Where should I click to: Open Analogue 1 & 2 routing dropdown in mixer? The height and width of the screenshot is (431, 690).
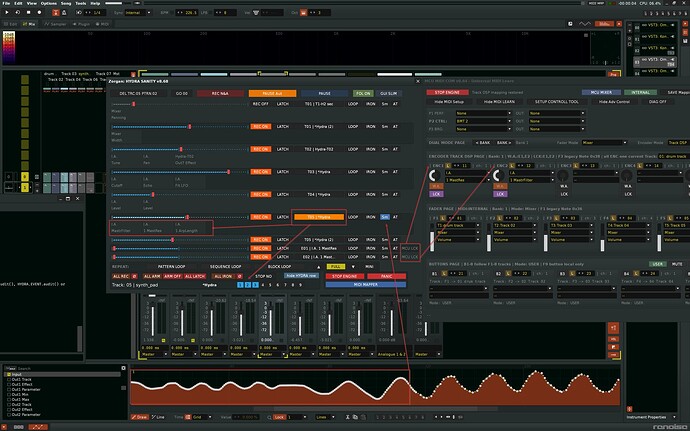point(394,354)
